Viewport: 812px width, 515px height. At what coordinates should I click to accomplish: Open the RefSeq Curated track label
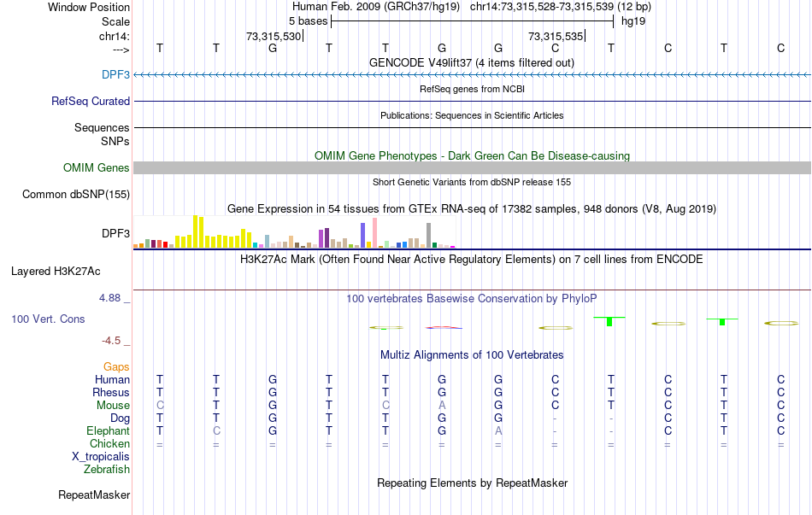[x=90, y=101]
